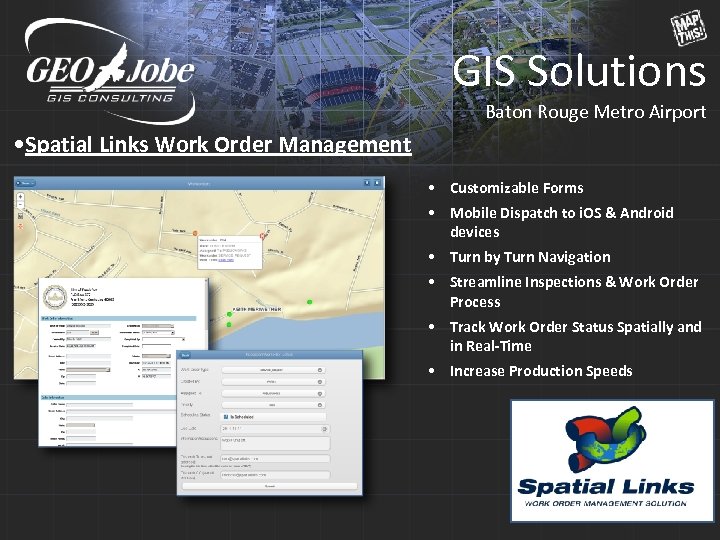The height and width of the screenshot is (540, 720).
Task: Select the green marker right of trail label
Action: pos(309,302)
